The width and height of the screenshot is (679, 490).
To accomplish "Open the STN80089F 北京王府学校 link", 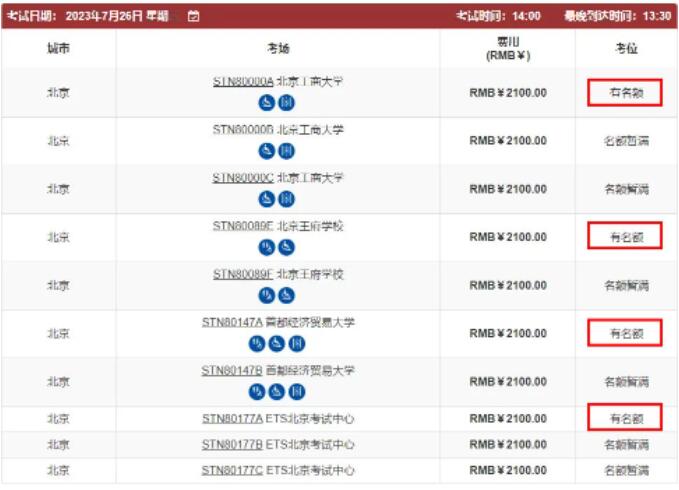I will pyautogui.click(x=278, y=274).
